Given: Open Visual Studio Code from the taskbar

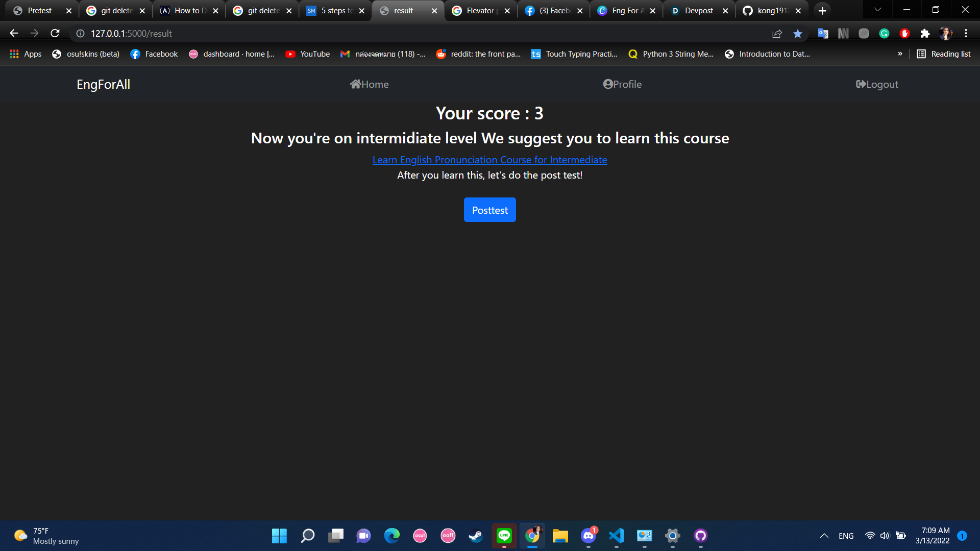Looking at the screenshot, I should coord(616,536).
